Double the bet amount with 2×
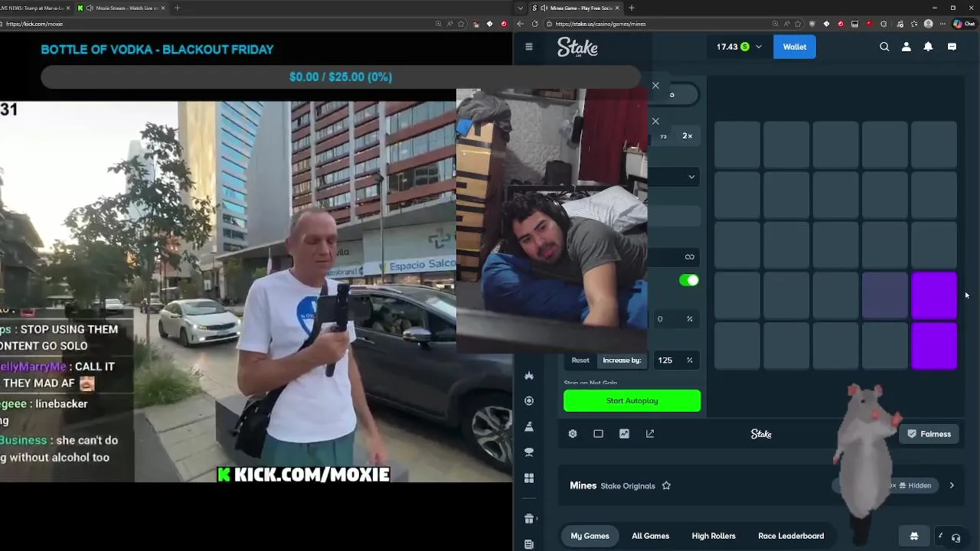This screenshot has width=980, height=551. 688,136
